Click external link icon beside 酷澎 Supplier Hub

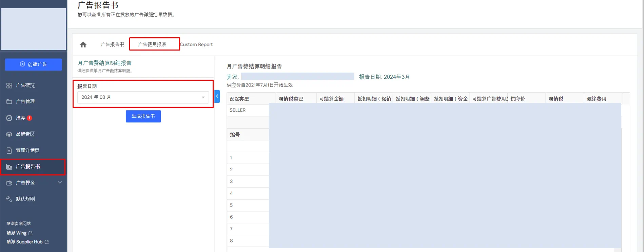47,242
